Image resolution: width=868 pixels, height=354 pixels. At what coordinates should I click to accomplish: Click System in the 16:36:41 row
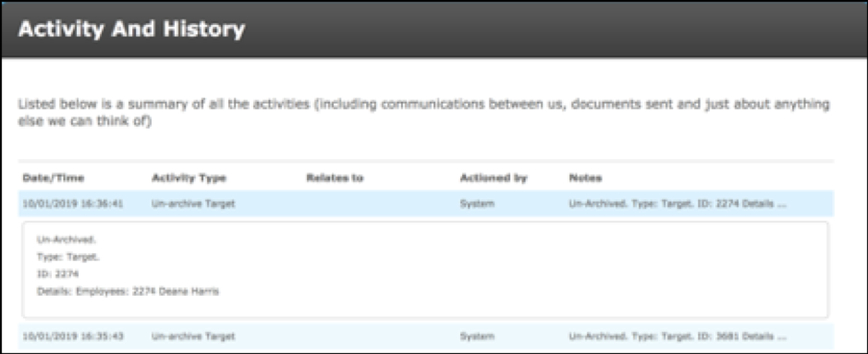477,203
